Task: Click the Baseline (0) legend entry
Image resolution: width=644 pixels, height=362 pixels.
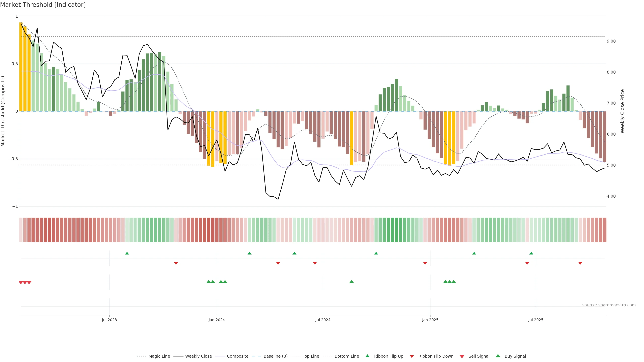Action: 275,356
